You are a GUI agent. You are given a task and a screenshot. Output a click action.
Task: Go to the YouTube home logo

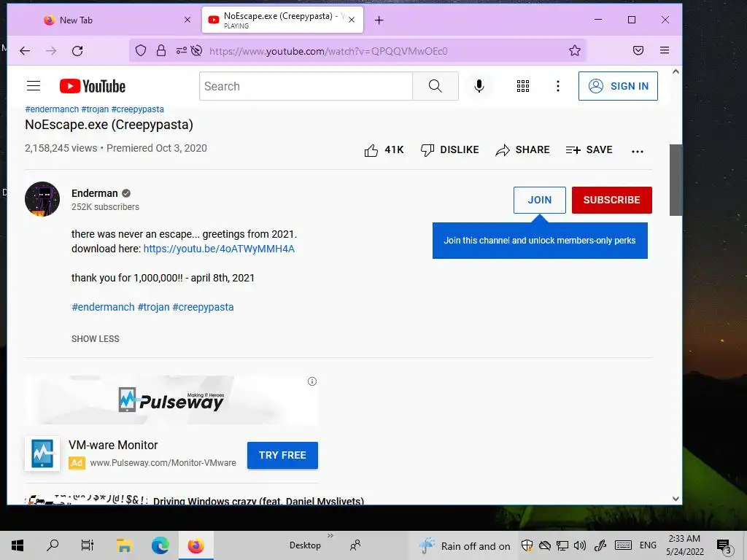[x=93, y=86]
